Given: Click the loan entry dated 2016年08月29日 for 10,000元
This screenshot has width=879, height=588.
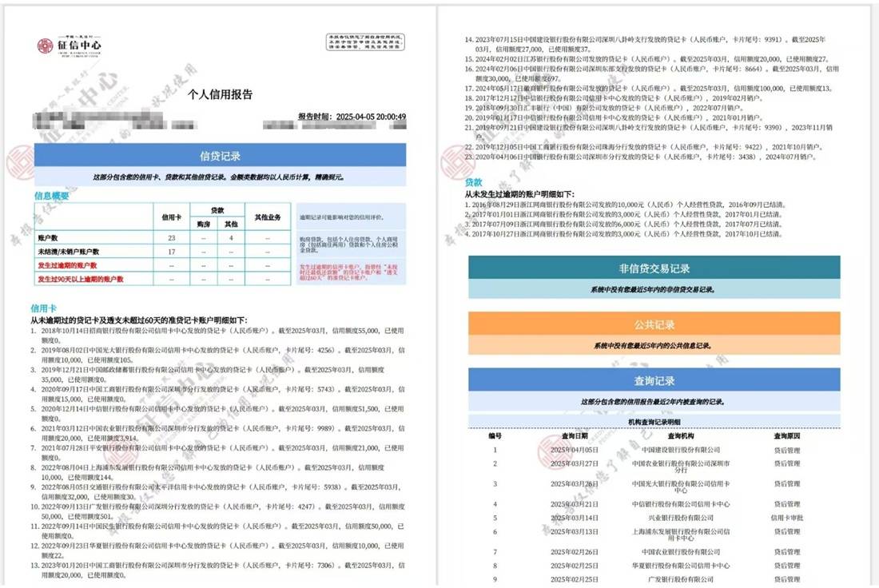Looking at the screenshot, I should point(626,205).
